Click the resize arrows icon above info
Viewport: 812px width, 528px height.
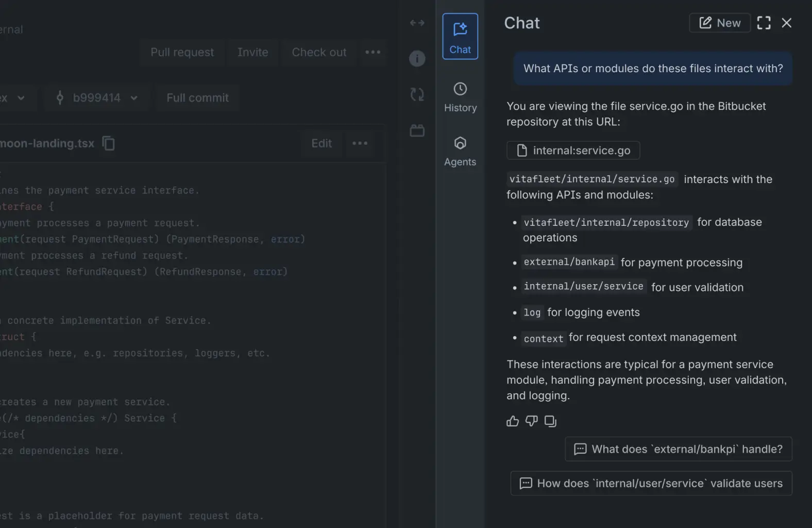pyautogui.click(x=417, y=23)
